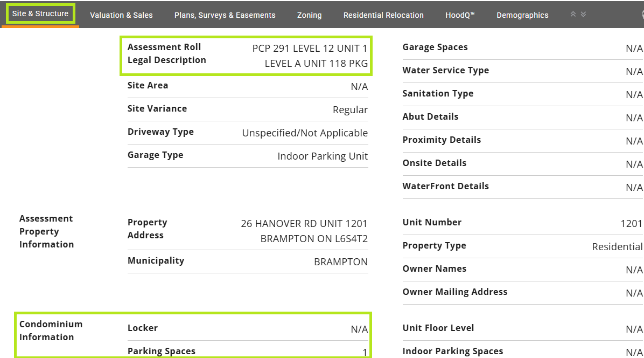Click the Assessment Property Information heading

[46, 231]
